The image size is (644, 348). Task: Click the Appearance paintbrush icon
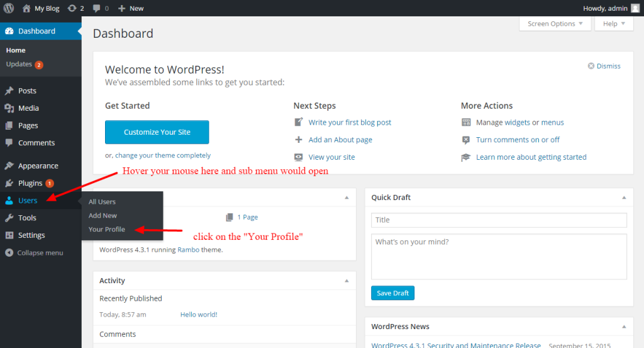[x=9, y=166]
